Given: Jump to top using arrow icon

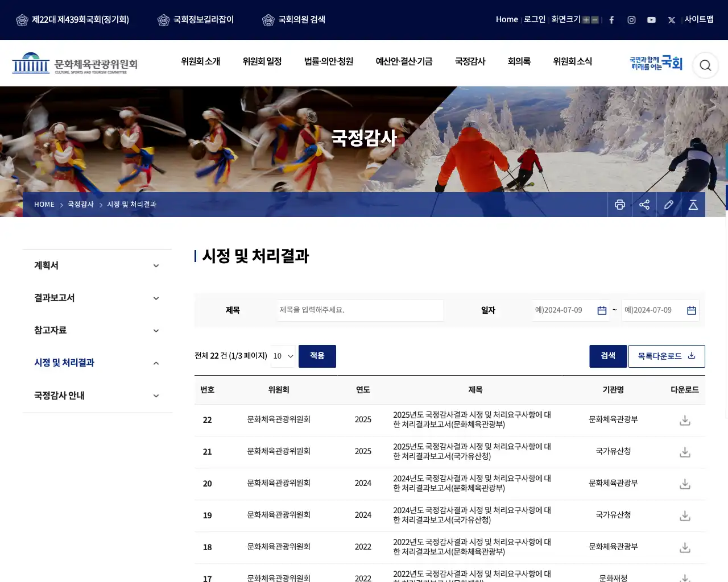Looking at the screenshot, I should [693, 205].
